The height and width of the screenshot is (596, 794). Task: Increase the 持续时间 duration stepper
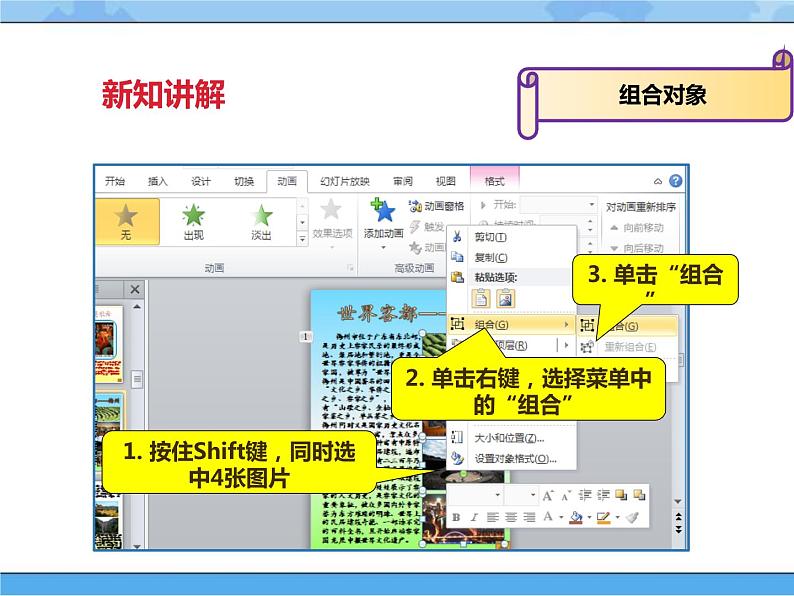pos(589,221)
